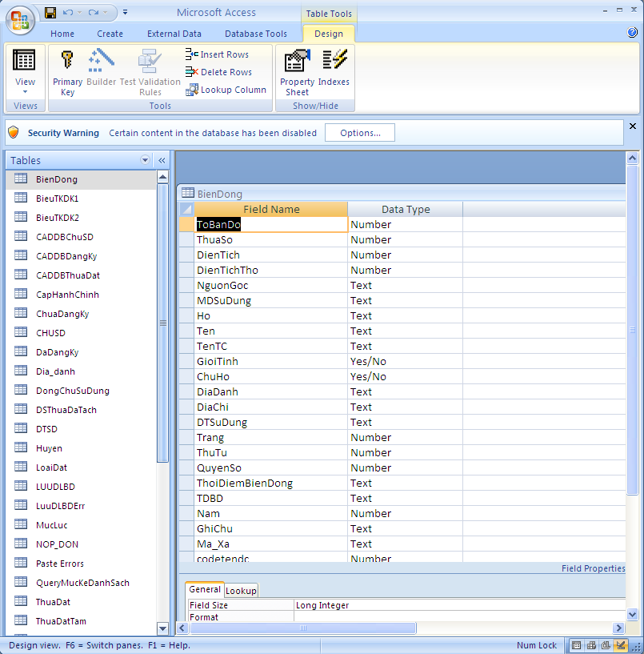The height and width of the screenshot is (654, 644).
Task: Close the security warning message bar
Action: click(x=632, y=126)
